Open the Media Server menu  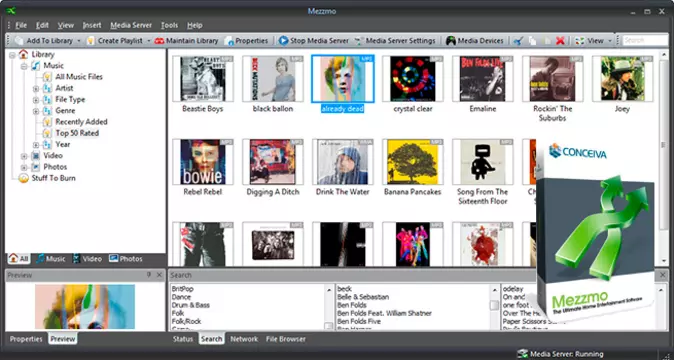tap(131, 25)
